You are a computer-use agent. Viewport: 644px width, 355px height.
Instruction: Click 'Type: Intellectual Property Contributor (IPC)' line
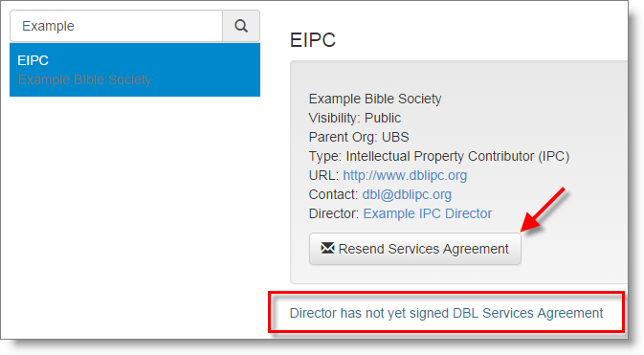coord(439,156)
